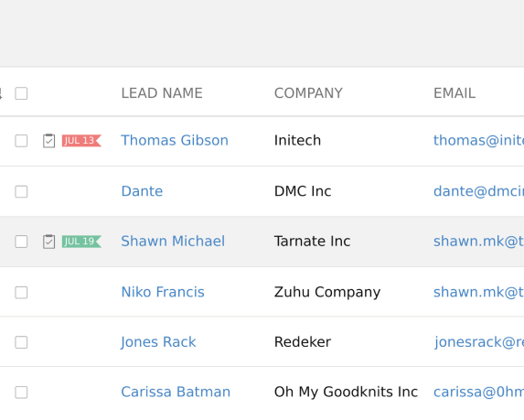
Task: Email the jonesrack address link
Action: point(479,342)
